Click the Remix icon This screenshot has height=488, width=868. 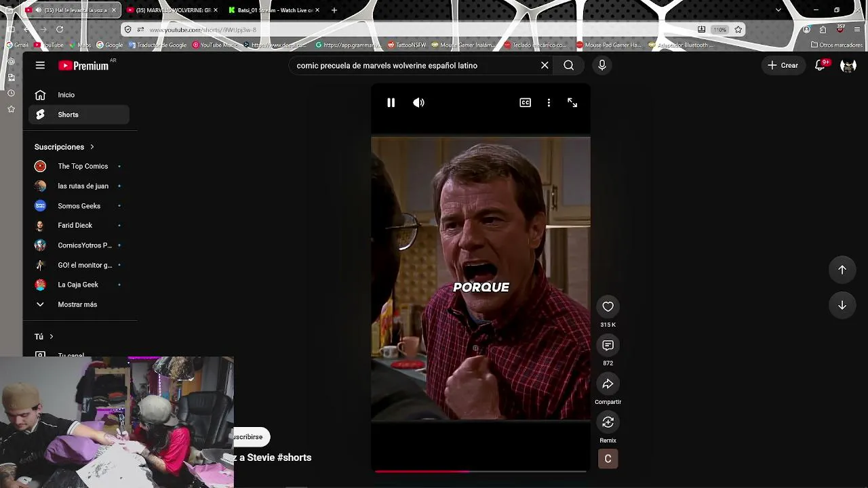point(608,422)
